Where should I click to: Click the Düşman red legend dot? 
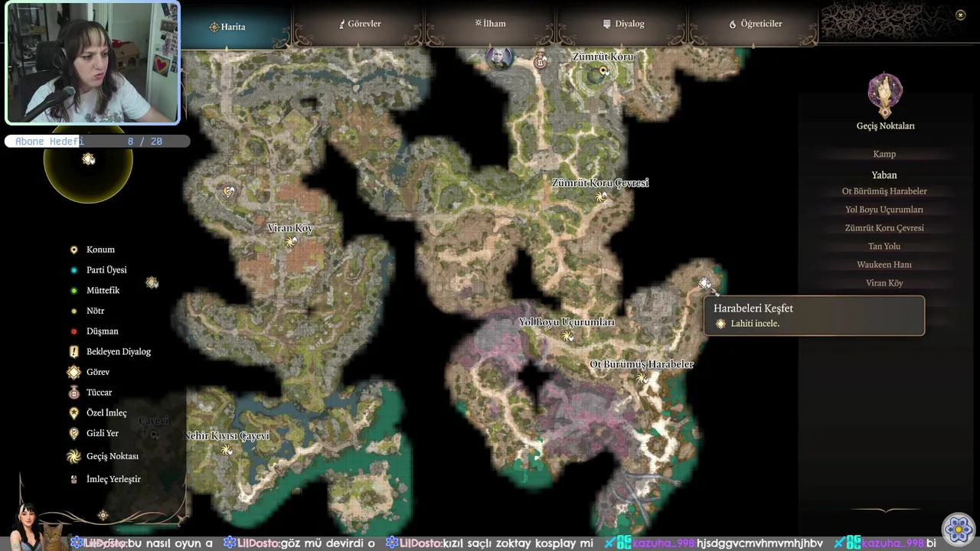coord(73,331)
